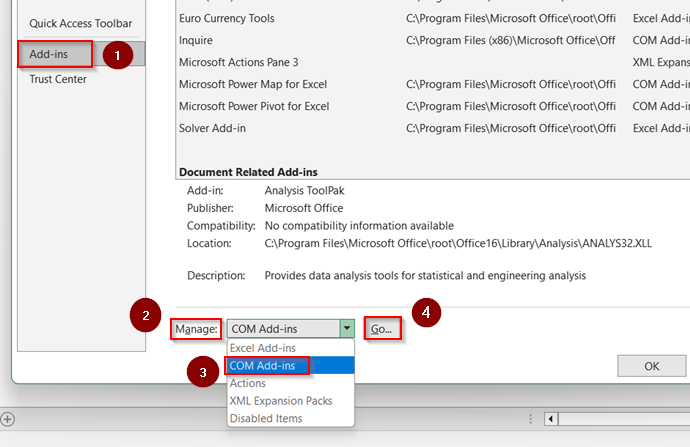Click the 'No compatibility information available' text
This screenshot has width=690, height=447.
[359, 226]
